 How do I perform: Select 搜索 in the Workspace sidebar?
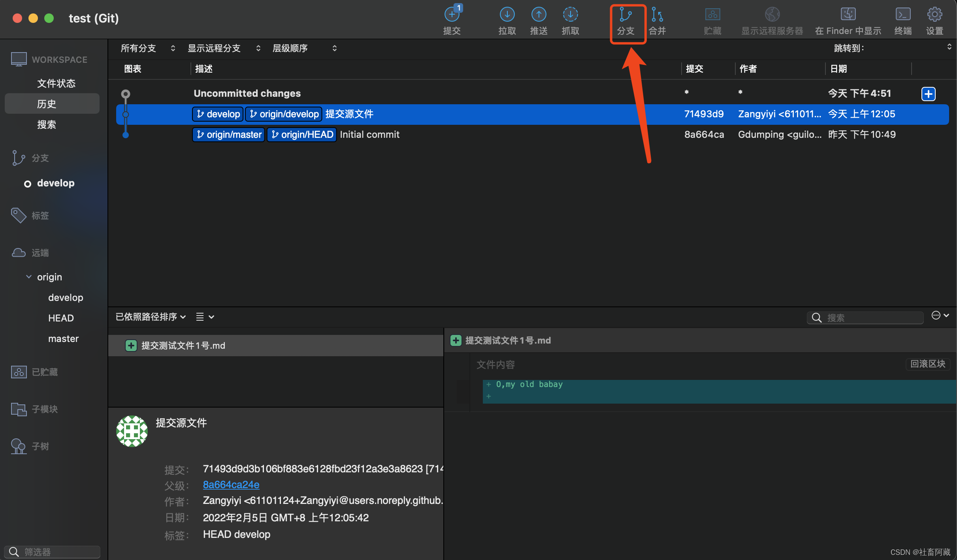coord(47,124)
